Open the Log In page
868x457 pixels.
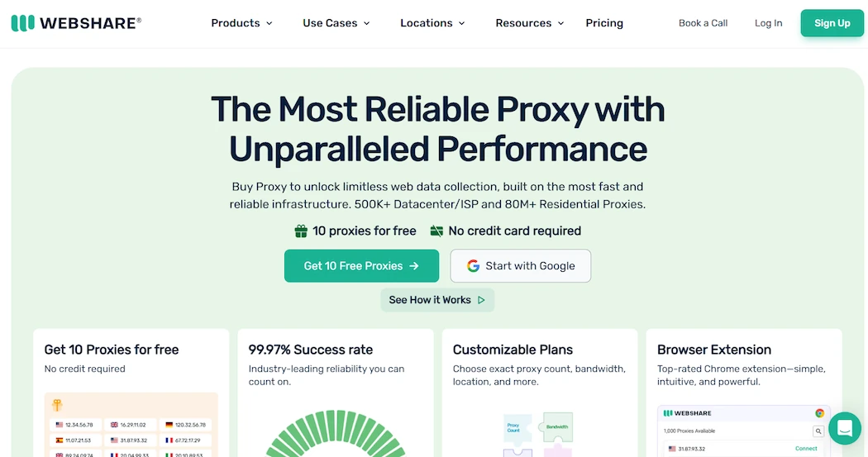coord(768,23)
